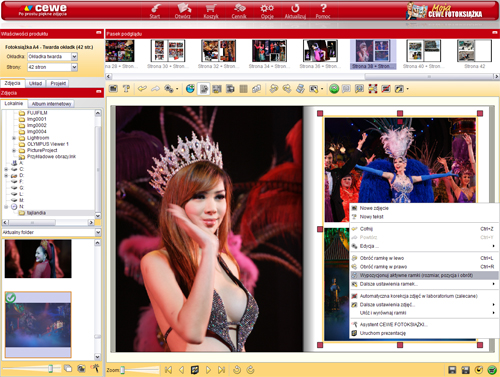Expand the C: drive node
This screenshot has width=500, height=377.
6,169
